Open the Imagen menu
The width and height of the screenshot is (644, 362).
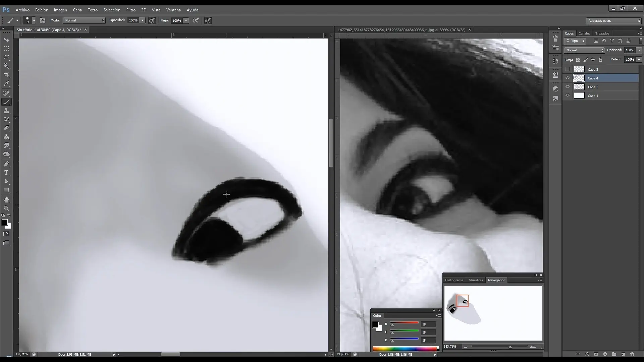(60, 10)
